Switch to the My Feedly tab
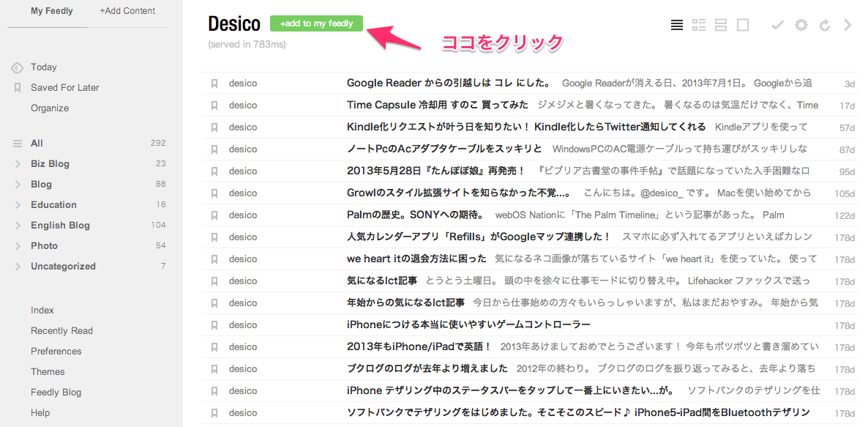Screen dimensions: 868x427 pos(51,11)
